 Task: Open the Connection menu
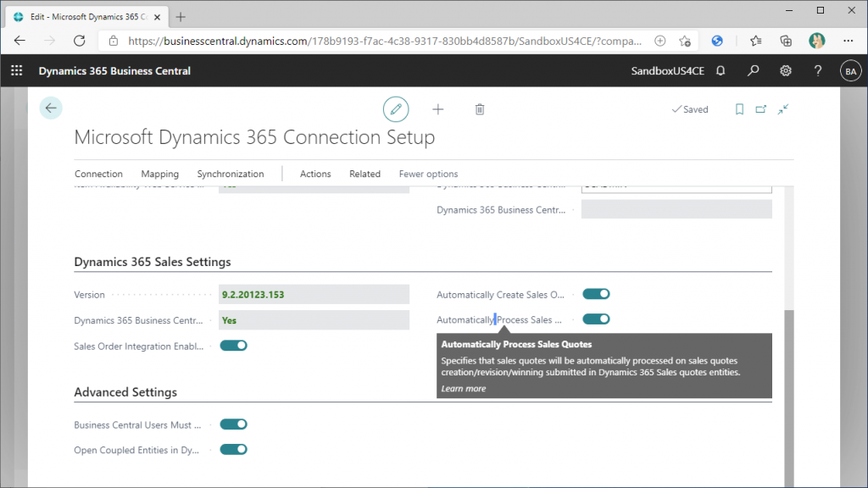click(x=98, y=174)
